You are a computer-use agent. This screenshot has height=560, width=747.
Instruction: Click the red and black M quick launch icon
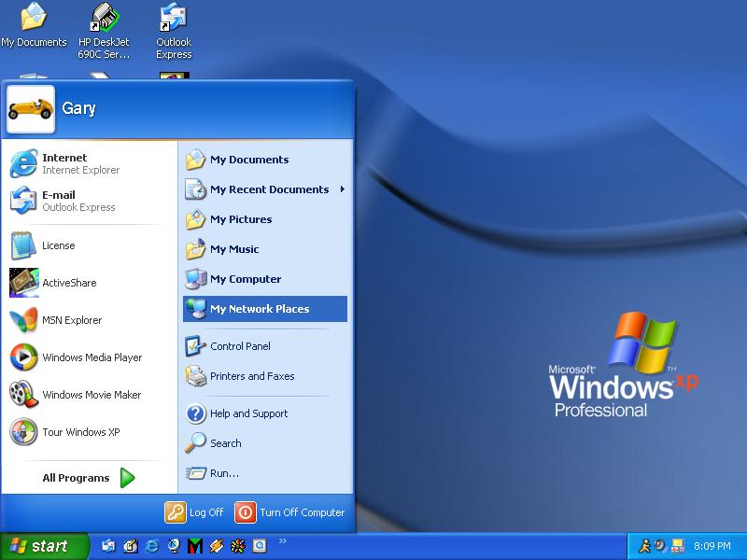coord(195,546)
